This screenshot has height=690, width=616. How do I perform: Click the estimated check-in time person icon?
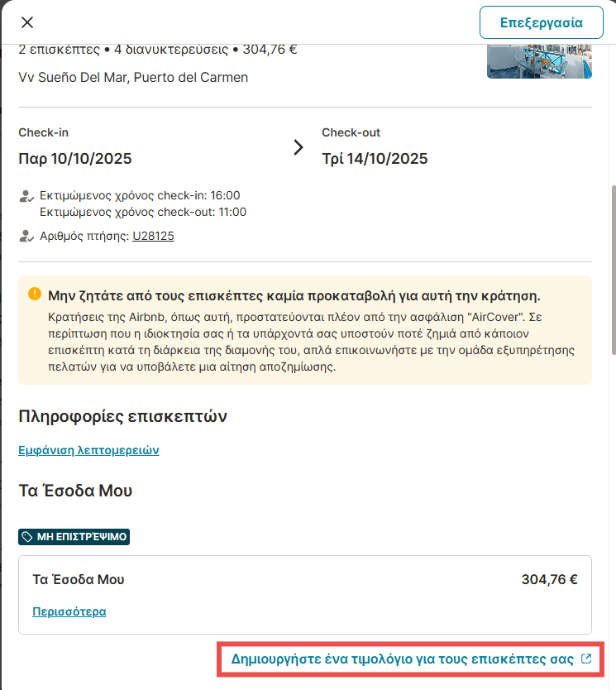point(26,197)
